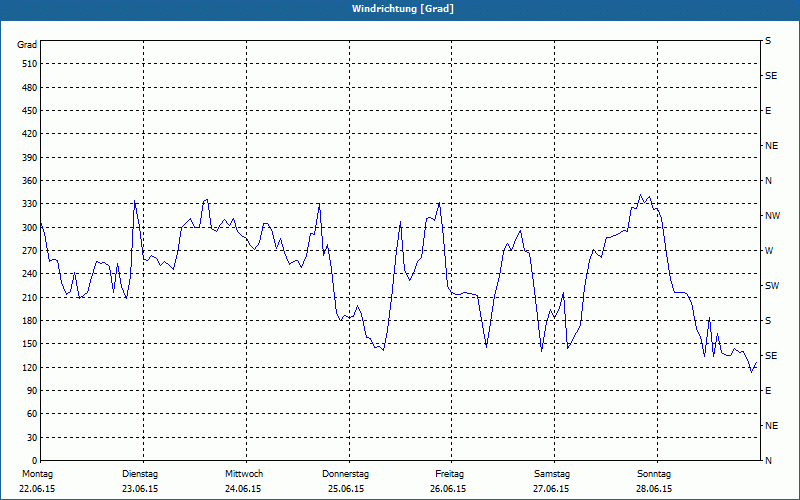
Task: Select the NW compass label on the right axis
Action: (x=772, y=216)
